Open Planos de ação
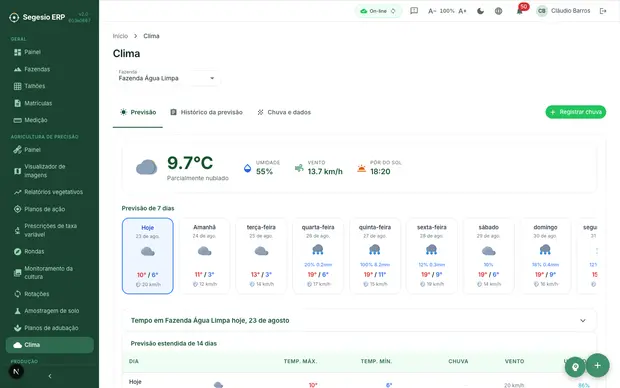The image size is (620, 388). click(49, 209)
